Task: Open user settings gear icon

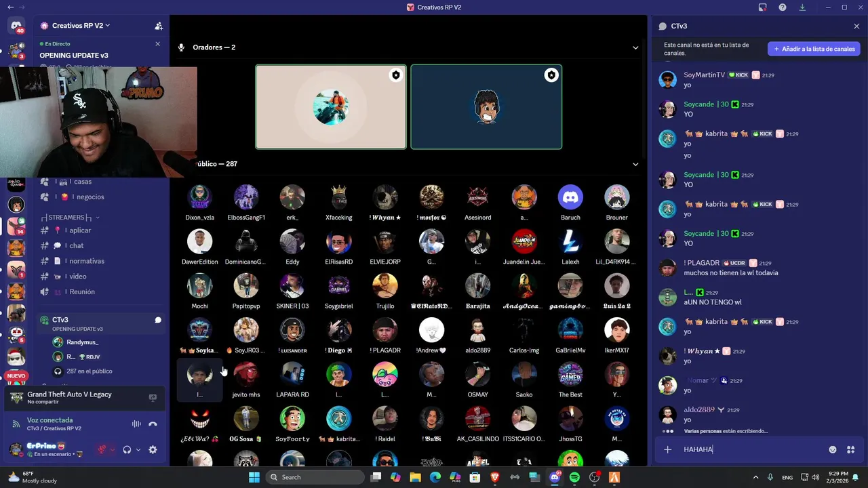Action: click(x=153, y=449)
